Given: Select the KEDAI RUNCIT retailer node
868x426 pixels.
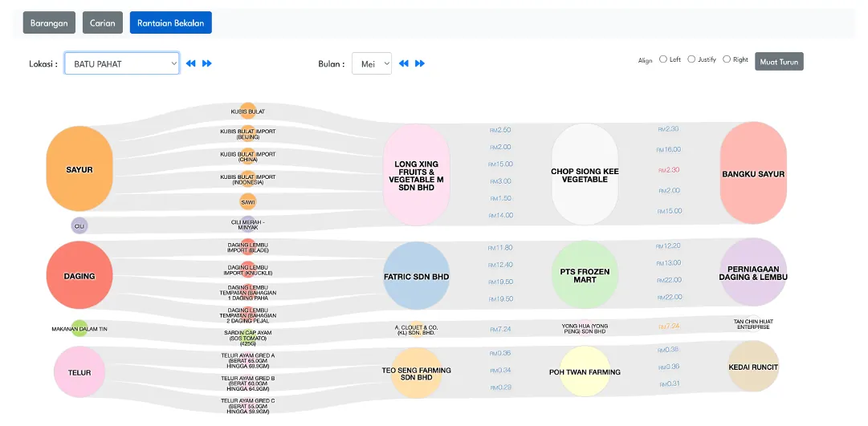Looking at the screenshot, I should 753,367.
